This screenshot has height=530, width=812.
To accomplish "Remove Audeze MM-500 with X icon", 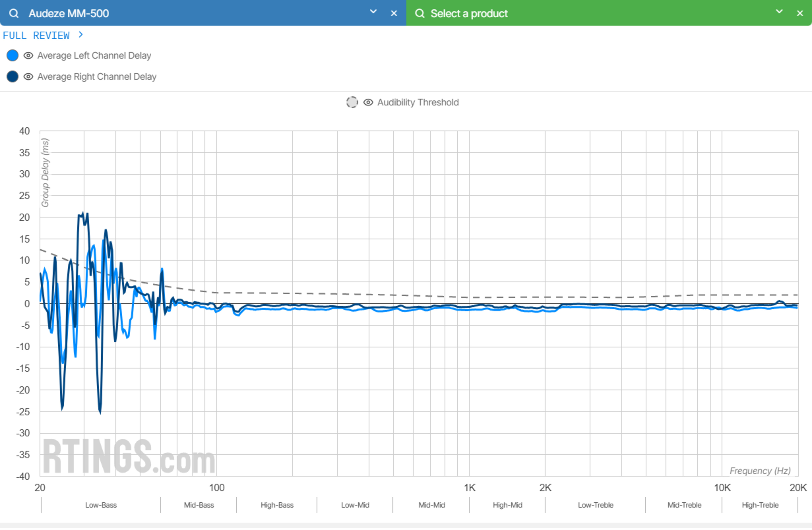I will pyautogui.click(x=394, y=13).
